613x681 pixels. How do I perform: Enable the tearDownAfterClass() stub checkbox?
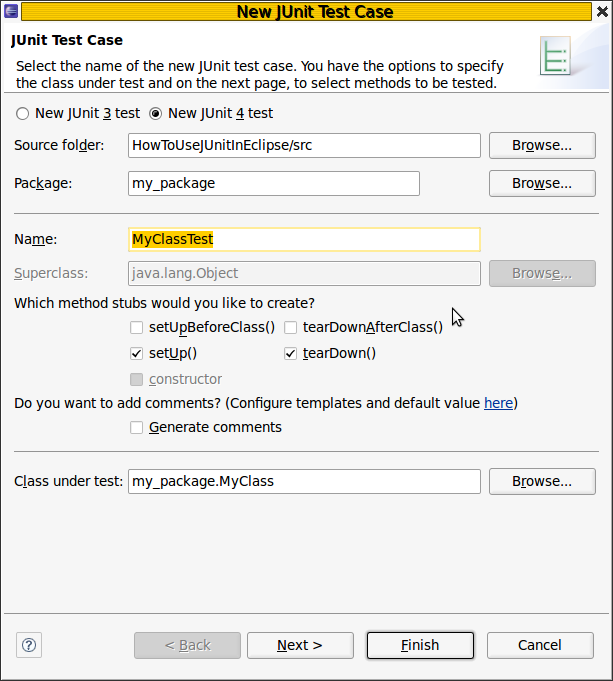(290, 327)
